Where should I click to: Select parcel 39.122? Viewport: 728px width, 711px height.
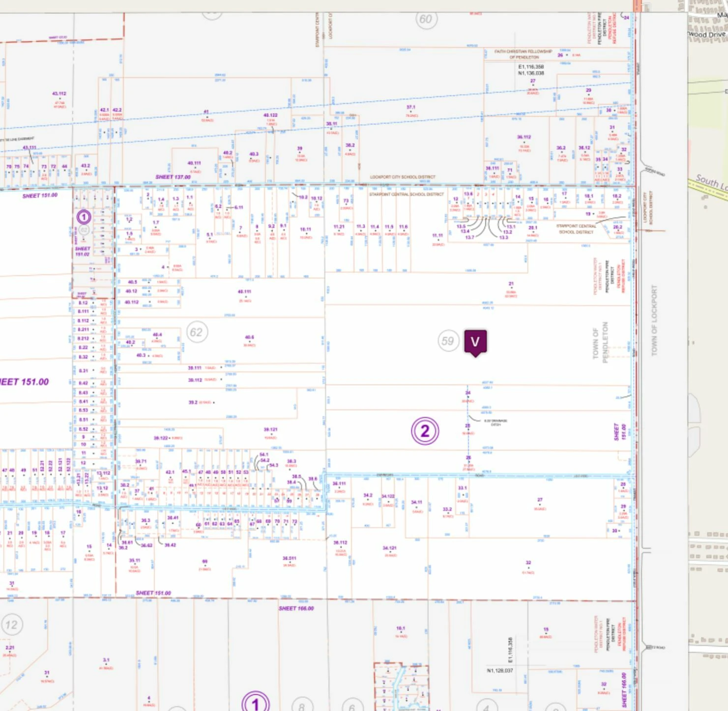pos(161,438)
